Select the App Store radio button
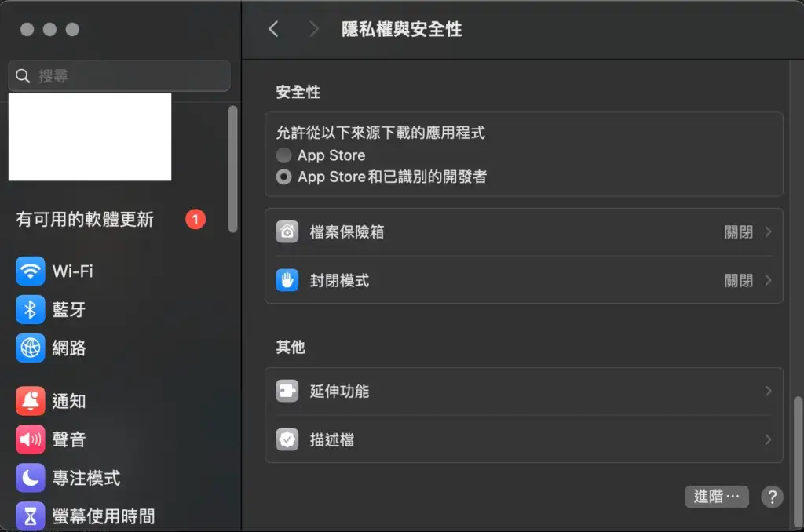804x532 pixels. click(283, 155)
